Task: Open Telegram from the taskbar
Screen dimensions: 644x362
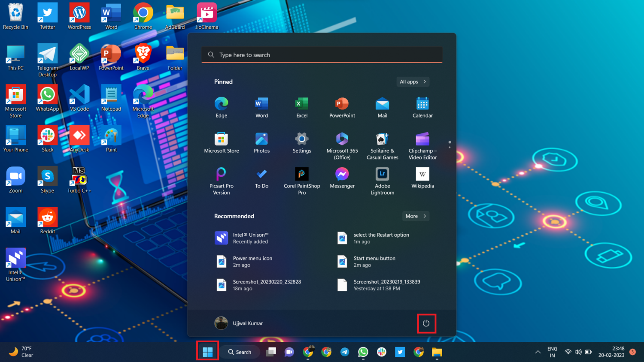Action: point(345,352)
